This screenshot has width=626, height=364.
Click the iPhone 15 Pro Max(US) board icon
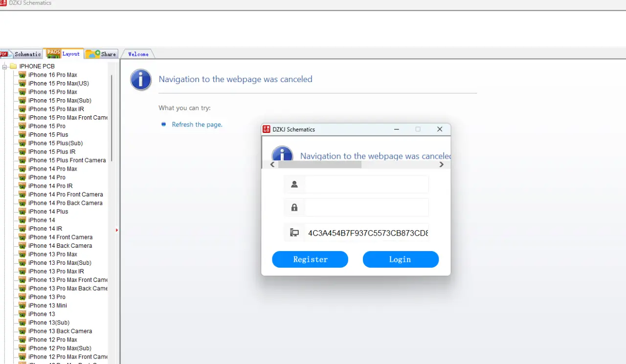(x=22, y=84)
